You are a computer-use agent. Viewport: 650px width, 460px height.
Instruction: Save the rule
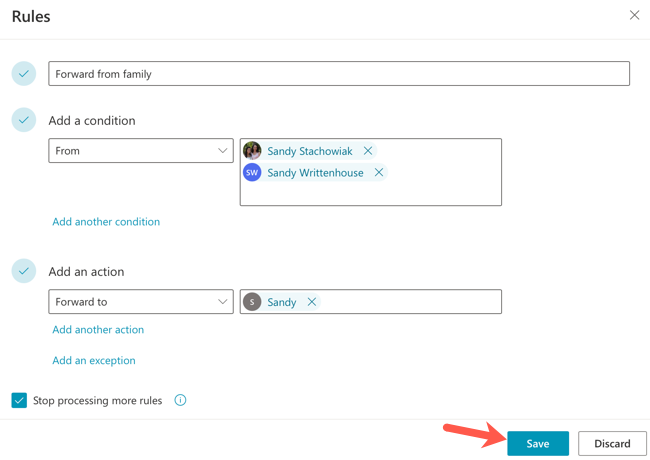pyautogui.click(x=538, y=443)
